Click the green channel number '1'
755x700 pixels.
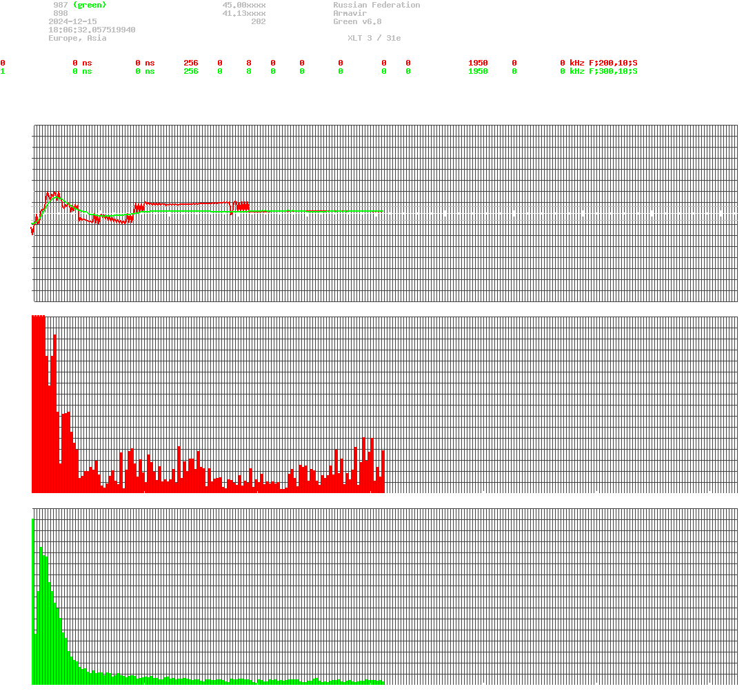click(x=3, y=71)
